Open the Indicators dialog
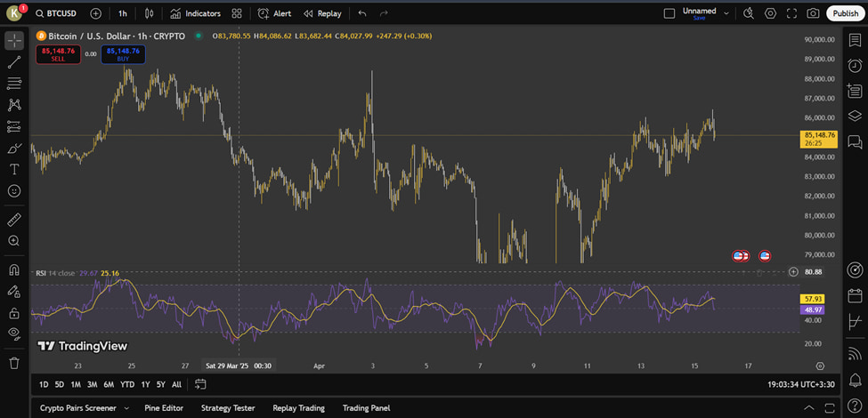 [195, 13]
